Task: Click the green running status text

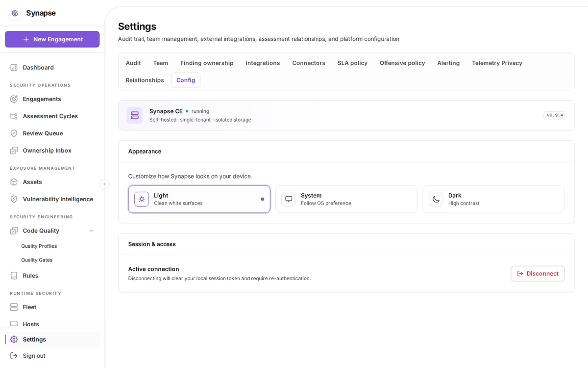Action: [200, 111]
